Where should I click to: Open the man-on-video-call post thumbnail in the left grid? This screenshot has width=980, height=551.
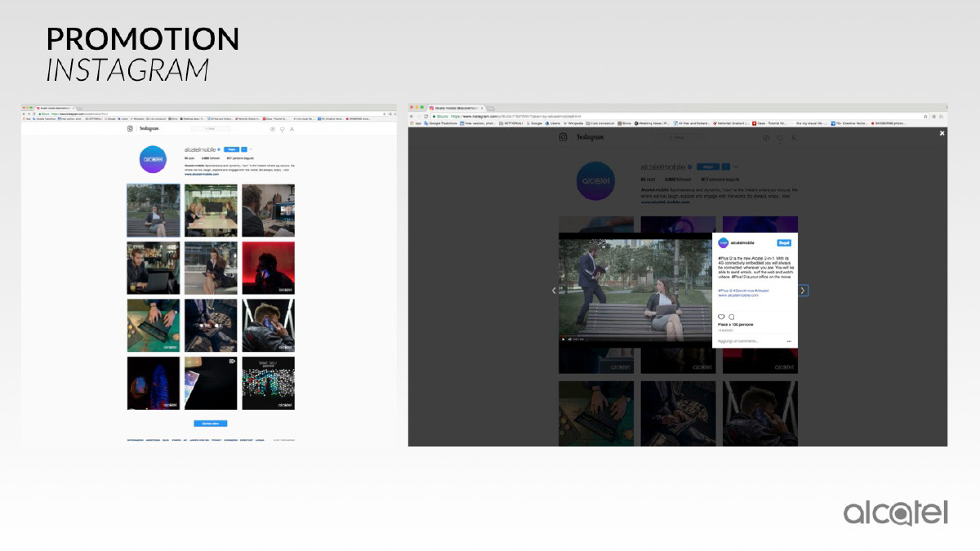[x=269, y=211]
